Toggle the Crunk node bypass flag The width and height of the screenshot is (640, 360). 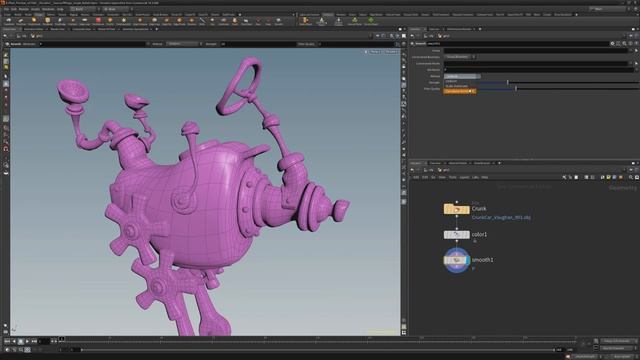446,209
